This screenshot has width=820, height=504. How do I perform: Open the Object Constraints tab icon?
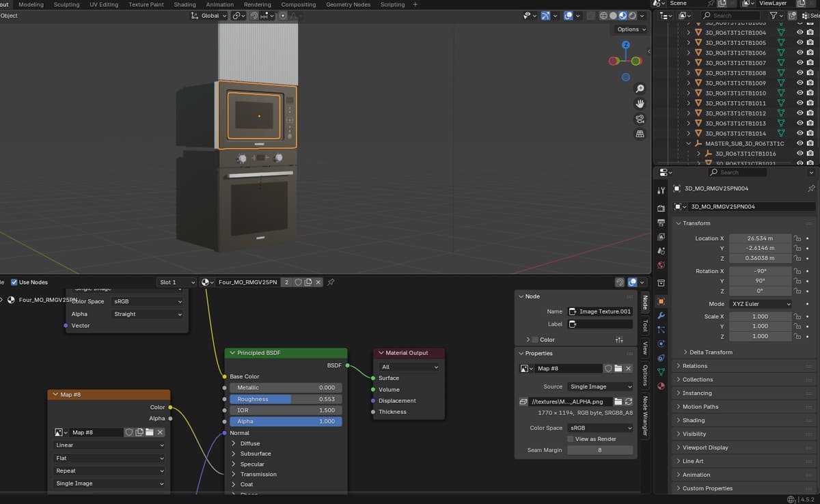(x=661, y=358)
